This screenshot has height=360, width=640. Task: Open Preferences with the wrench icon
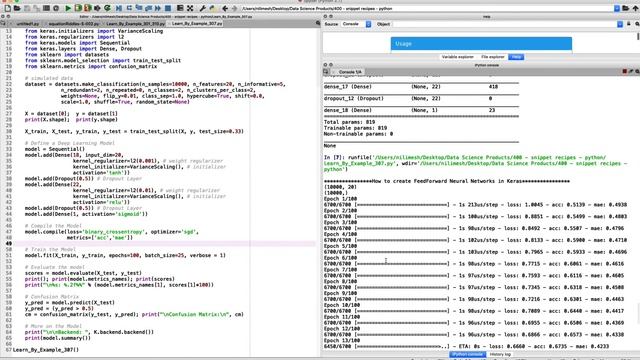pyautogui.click(x=202, y=8)
